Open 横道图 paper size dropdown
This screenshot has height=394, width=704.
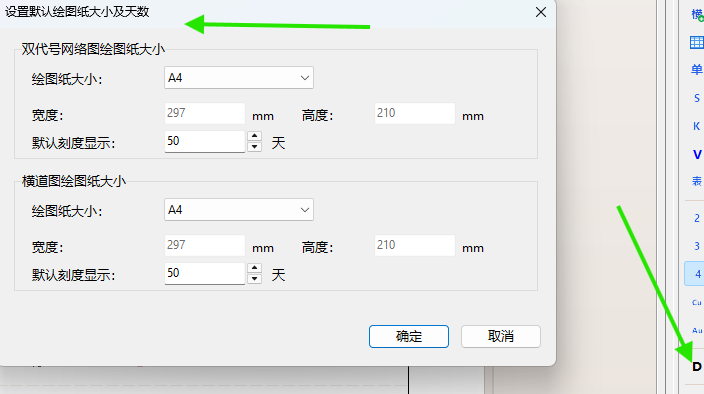239,210
